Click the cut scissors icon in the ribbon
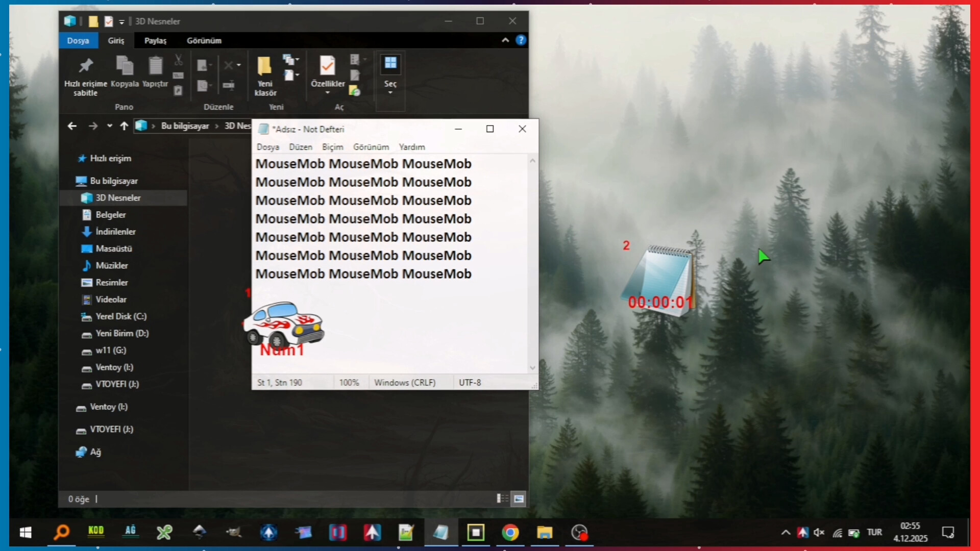980x551 pixels. tap(178, 60)
